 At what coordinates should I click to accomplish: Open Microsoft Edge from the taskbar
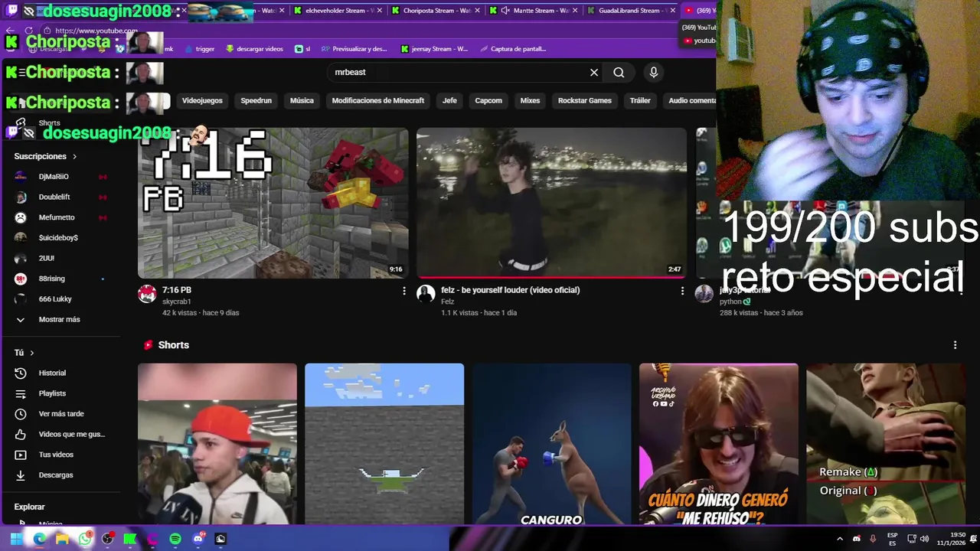[x=39, y=539]
